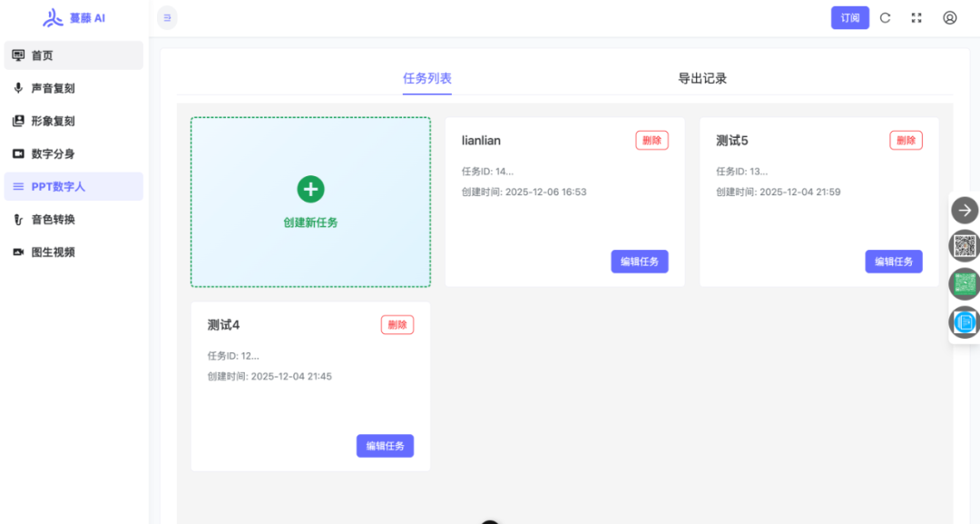Collapse the floating panel with the arrow button
Screen dimensions: 980x524
tap(965, 210)
